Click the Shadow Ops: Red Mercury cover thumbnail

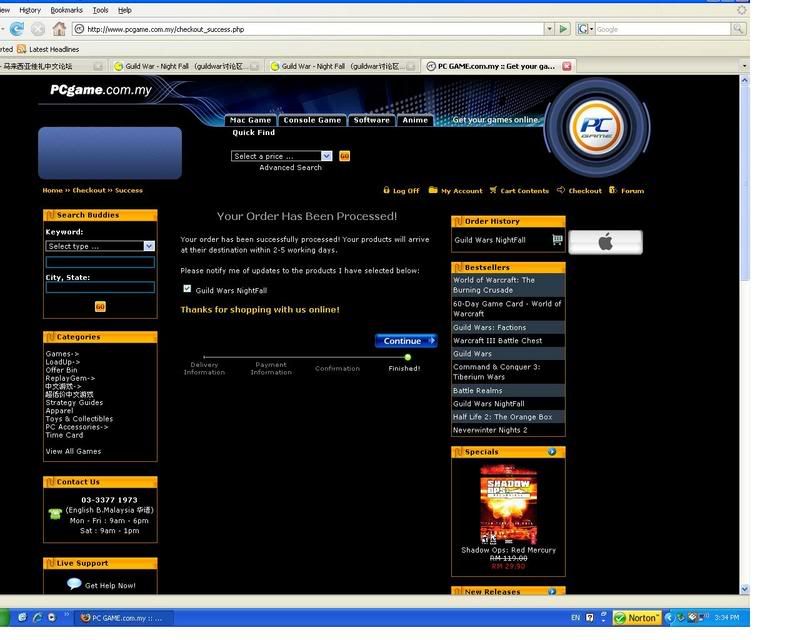pos(508,504)
